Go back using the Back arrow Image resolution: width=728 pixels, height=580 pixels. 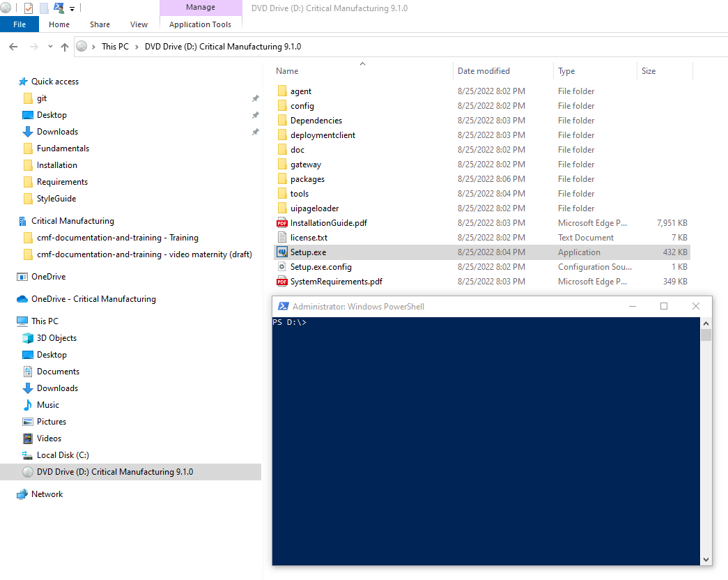(13, 47)
